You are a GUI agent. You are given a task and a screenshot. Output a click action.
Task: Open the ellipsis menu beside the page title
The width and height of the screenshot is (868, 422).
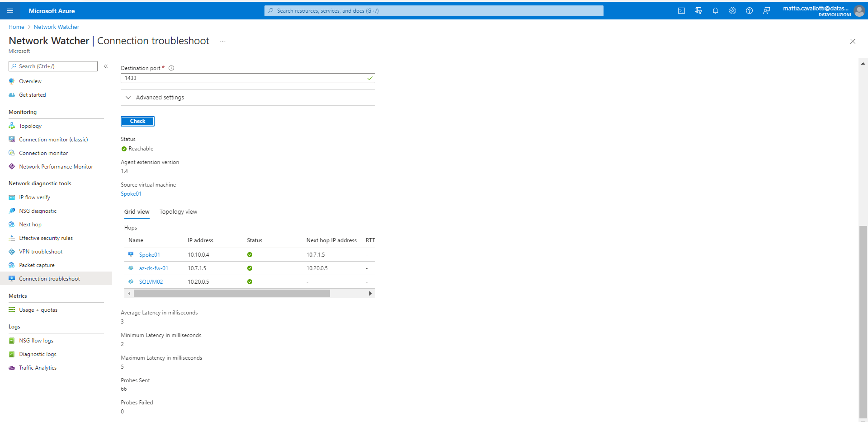(x=222, y=41)
